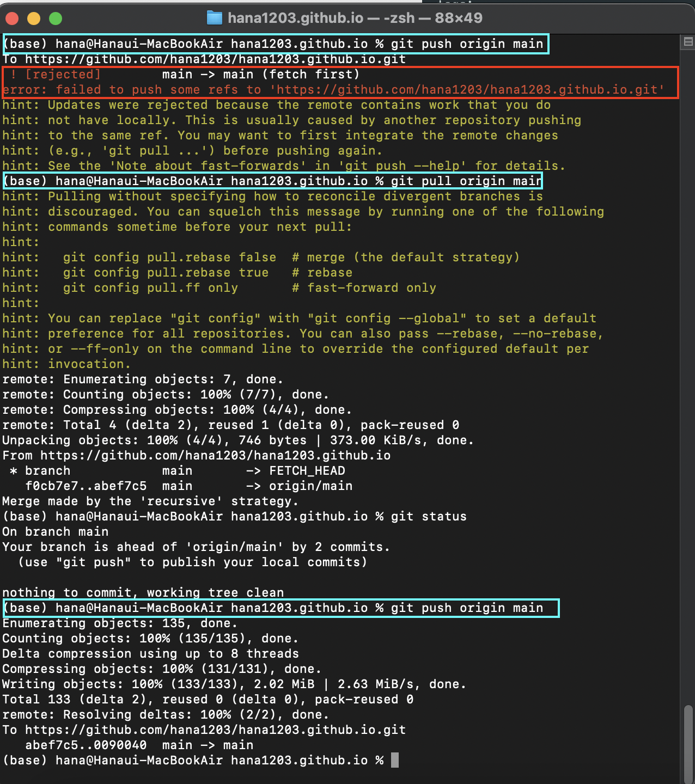Click "hint: (e.g., 'git pull ...')" line
Image resolution: width=695 pixels, height=784 pixels.
192,150
